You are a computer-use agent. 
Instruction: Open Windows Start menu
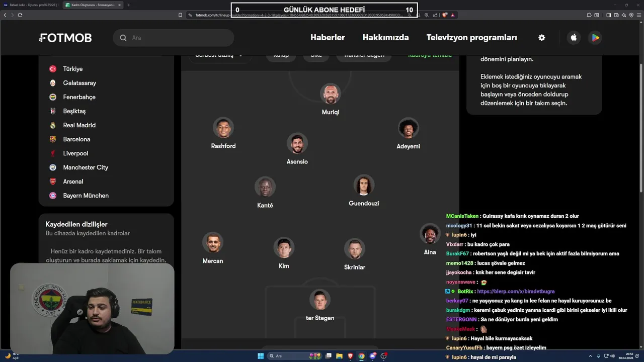(x=261, y=356)
